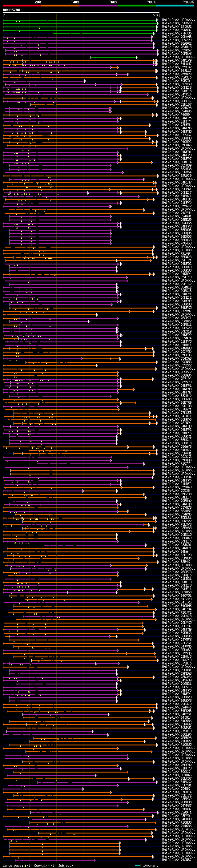Open the UniRef100_Q4SN87 hit label
The width and height of the screenshot is (197, 868).
click(x=177, y=859)
